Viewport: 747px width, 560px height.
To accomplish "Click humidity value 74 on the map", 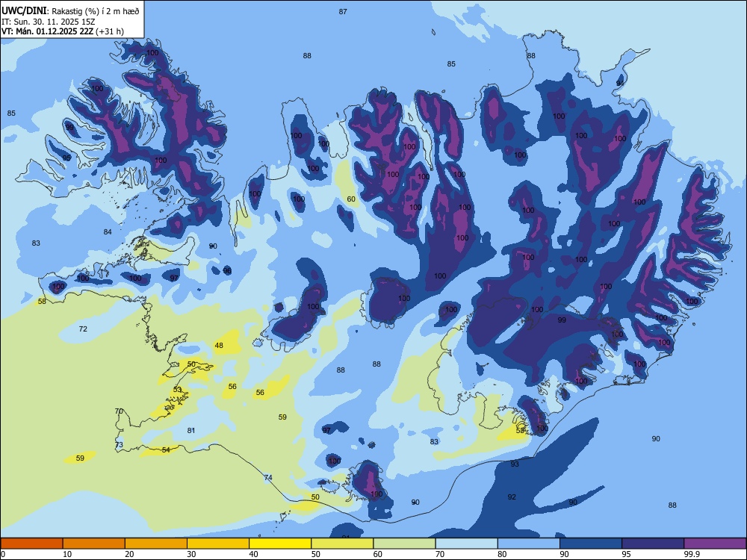I will click(x=268, y=478).
